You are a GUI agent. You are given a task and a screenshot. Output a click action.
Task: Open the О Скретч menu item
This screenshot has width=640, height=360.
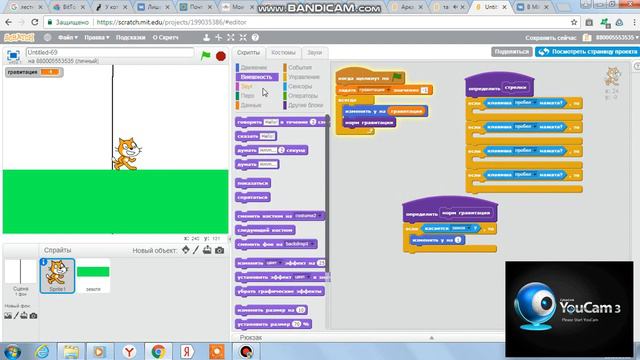(165, 38)
